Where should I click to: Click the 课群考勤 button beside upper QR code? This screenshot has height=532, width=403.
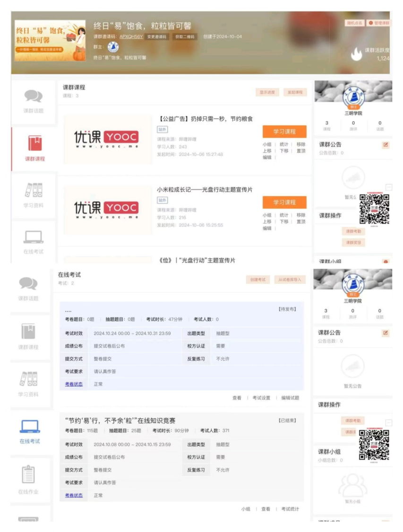coord(353,231)
